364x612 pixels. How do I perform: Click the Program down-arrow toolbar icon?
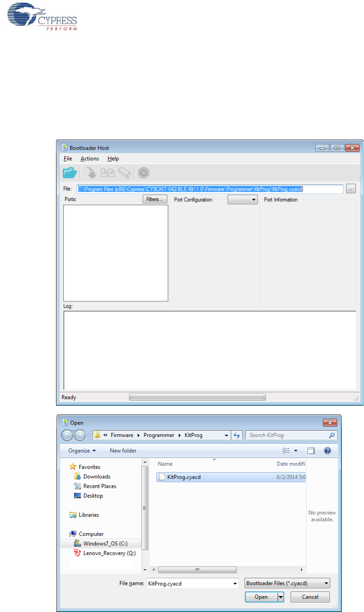pos(91,173)
